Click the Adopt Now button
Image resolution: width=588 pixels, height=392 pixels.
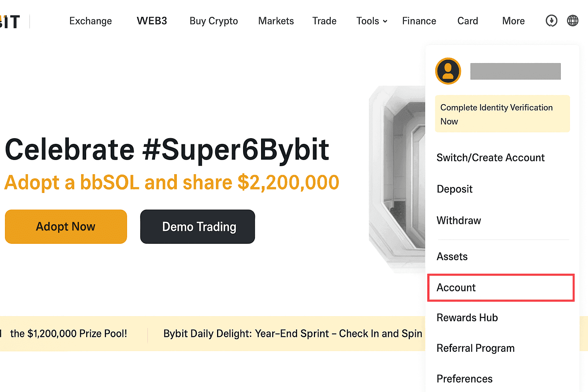66,227
